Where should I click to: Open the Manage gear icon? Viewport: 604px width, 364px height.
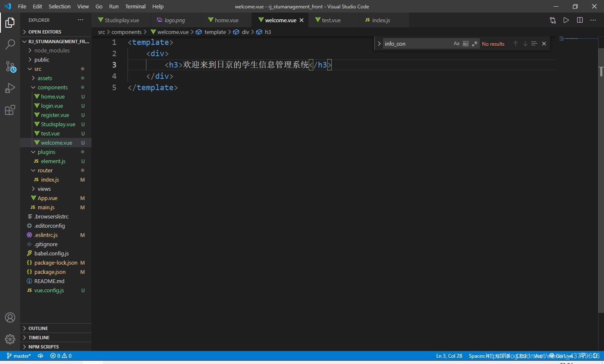tap(10, 339)
